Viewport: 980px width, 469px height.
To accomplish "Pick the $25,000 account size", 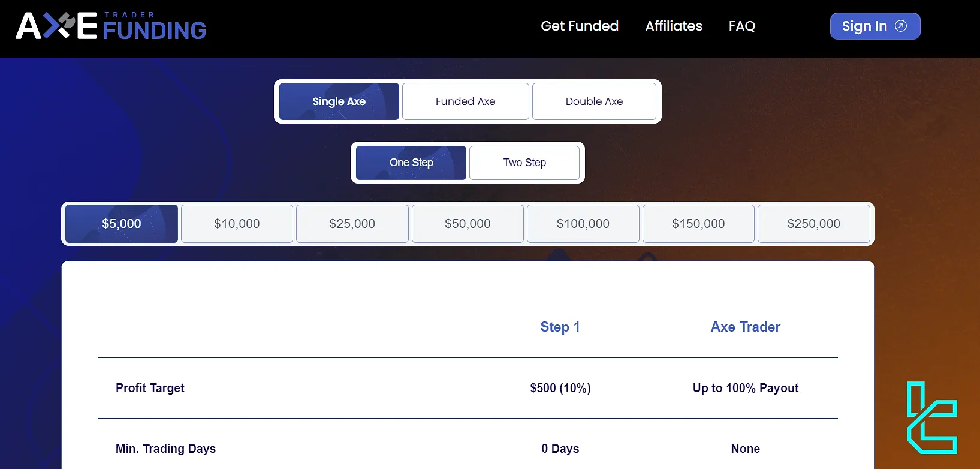I will tap(352, 224).
